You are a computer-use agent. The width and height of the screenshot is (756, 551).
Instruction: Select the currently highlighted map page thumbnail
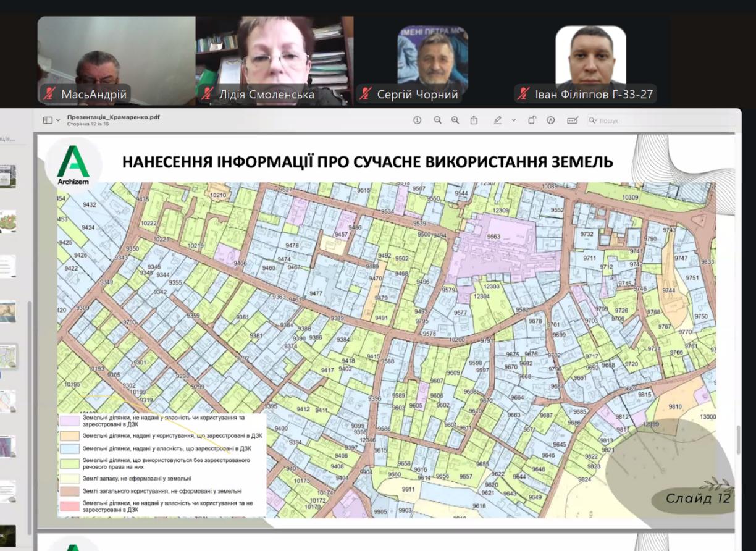9,356
